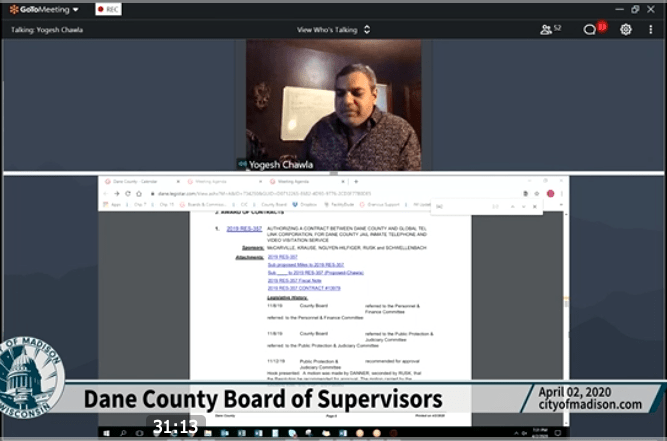Open the 2019 RES-357 Fiscal Note attachment
Screen dimensions: 667x441
pyautogui.click(x=294, y=280)
